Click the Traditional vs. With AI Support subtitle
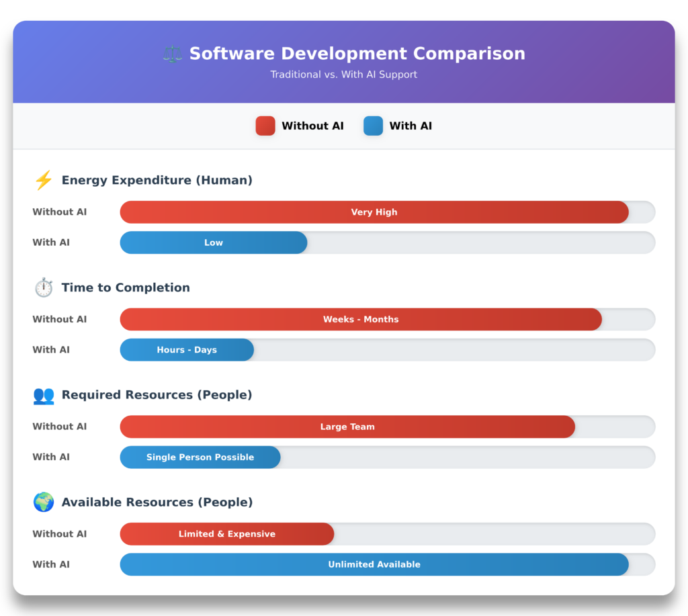The width and height of the screenshot is (688, 616). tap(344, 75)
